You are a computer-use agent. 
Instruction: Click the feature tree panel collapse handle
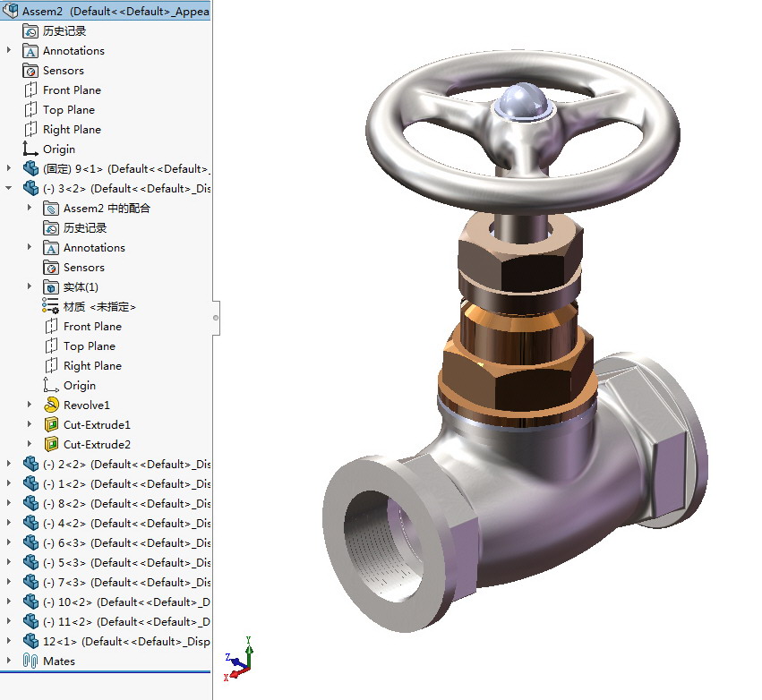(x=216, y=318)
